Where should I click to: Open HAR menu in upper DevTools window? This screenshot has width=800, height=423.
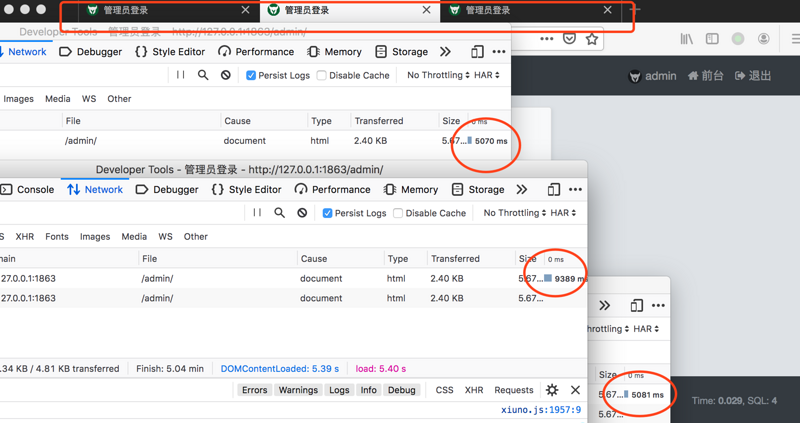pyautogui.click(x=487, y=75)
